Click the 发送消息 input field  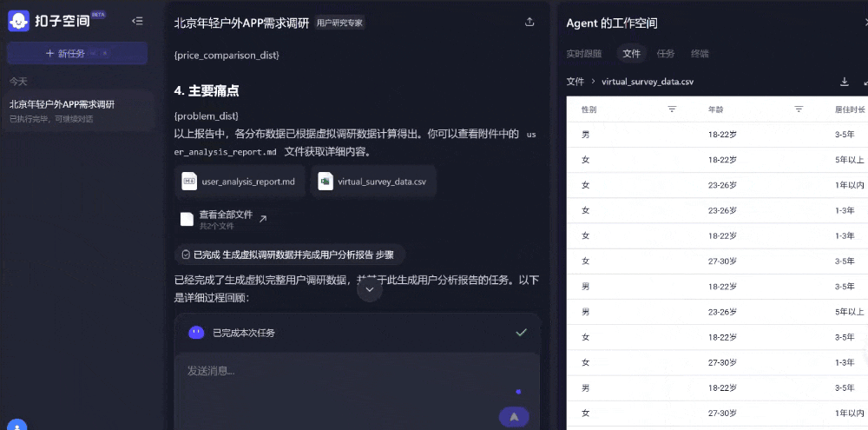coord(357,391)
